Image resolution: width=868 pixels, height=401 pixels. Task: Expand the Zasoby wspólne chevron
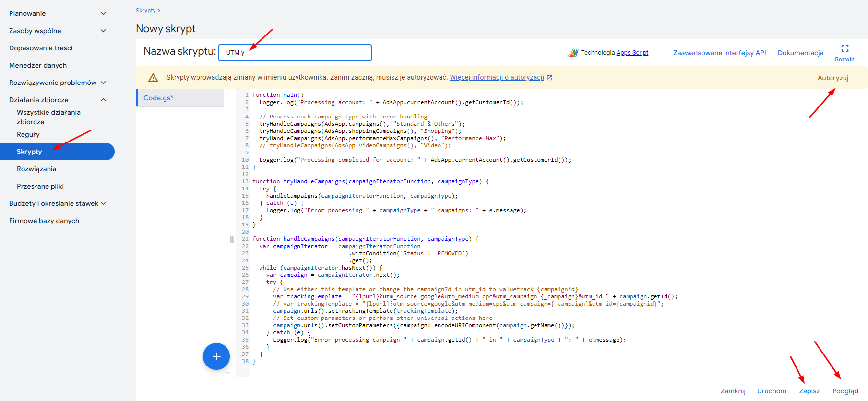pos(103,31)
